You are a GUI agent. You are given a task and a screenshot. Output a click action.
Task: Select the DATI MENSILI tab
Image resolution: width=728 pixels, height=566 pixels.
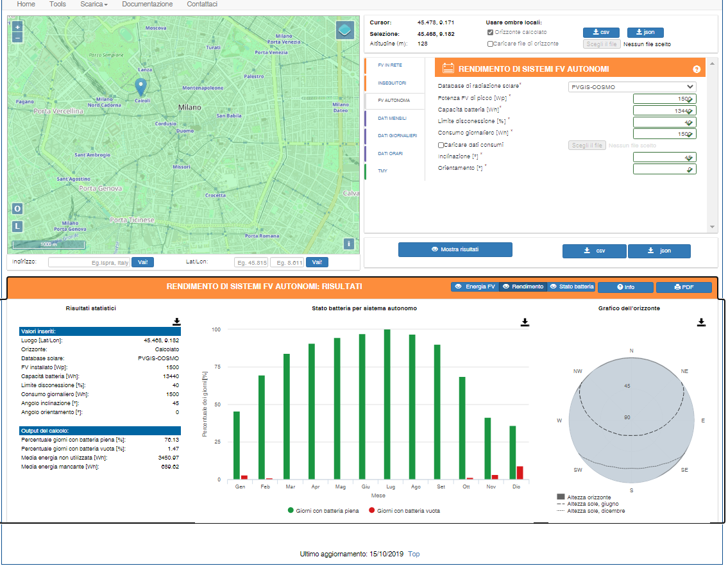pos(393,119)
